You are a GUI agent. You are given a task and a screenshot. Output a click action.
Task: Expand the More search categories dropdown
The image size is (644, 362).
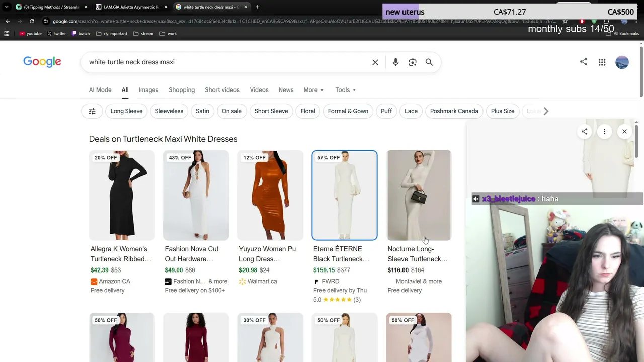[313, 90]
